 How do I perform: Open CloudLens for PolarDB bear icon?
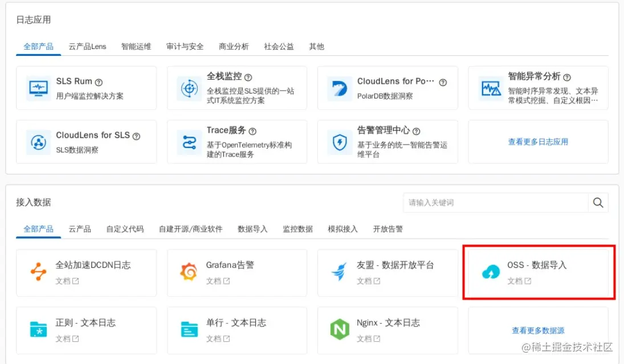tap(340, 88)
